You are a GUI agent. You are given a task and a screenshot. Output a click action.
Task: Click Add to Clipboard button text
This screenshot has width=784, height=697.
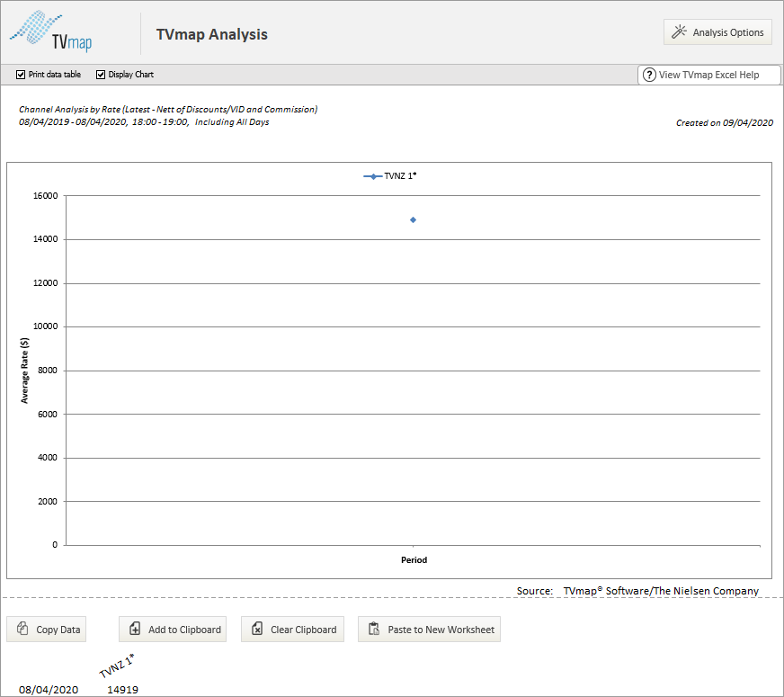(x=184, y=630)
